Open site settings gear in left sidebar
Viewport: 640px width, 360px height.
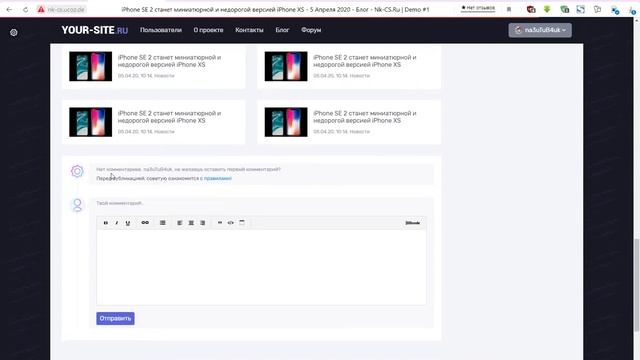click(x=14, y=33)
